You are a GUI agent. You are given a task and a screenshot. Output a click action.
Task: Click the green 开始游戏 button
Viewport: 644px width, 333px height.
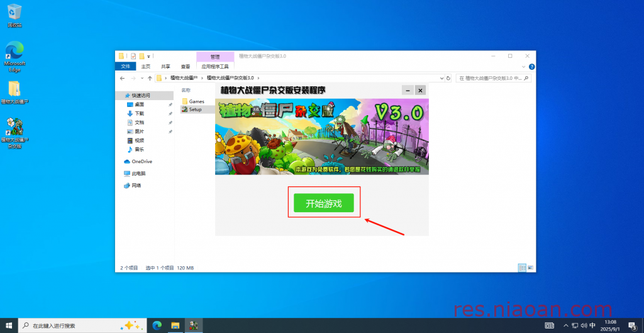point(324,203)
